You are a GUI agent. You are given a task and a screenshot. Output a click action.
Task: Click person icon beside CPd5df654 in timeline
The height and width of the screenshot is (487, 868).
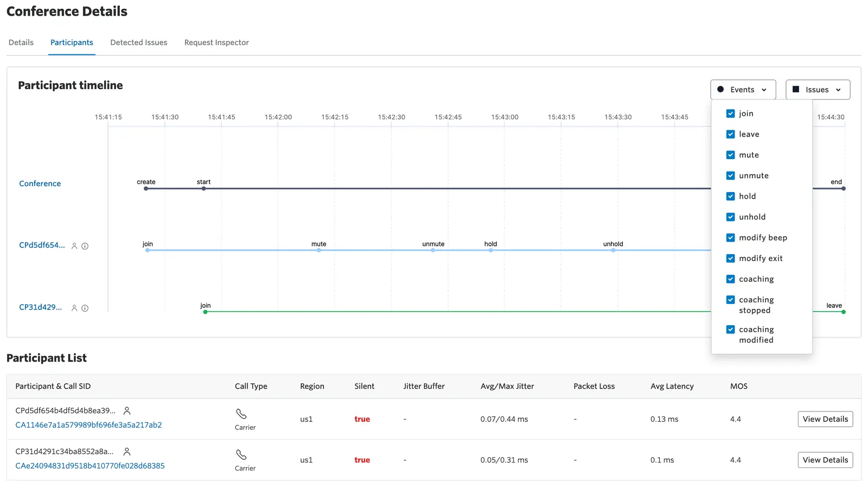tap(74, 246)
